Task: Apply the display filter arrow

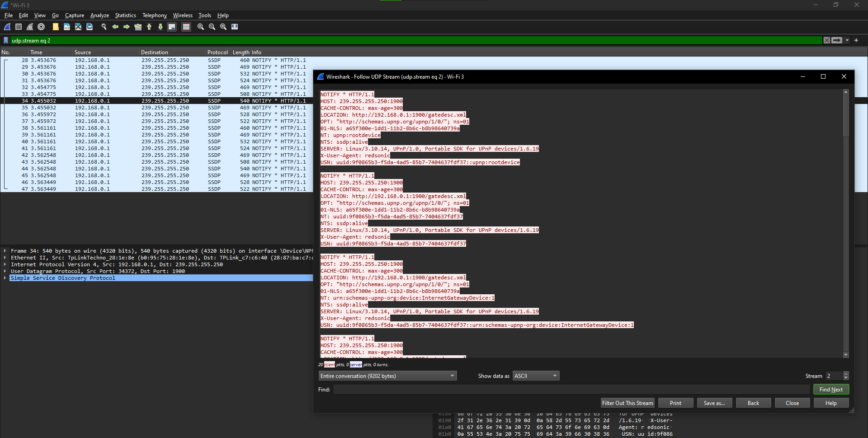Action: pyautogui.click(x=837, y=40)
